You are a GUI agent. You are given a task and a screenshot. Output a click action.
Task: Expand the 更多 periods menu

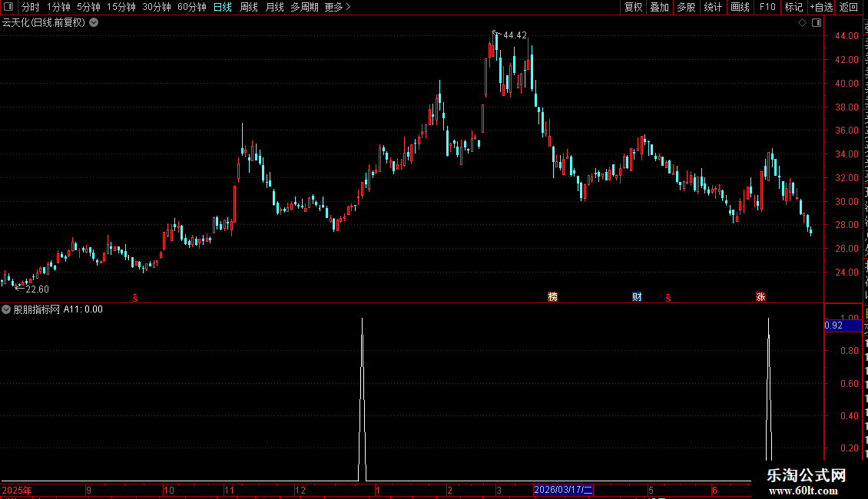pos(337,7)
